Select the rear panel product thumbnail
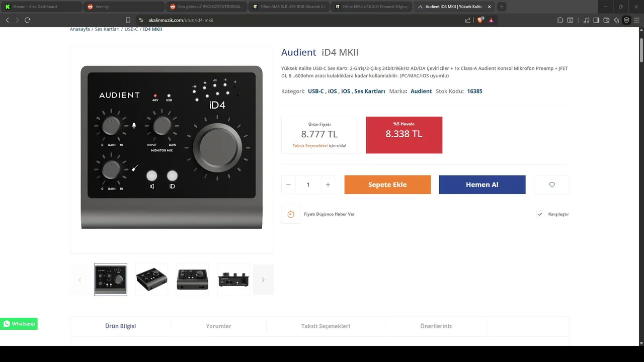 233,280
